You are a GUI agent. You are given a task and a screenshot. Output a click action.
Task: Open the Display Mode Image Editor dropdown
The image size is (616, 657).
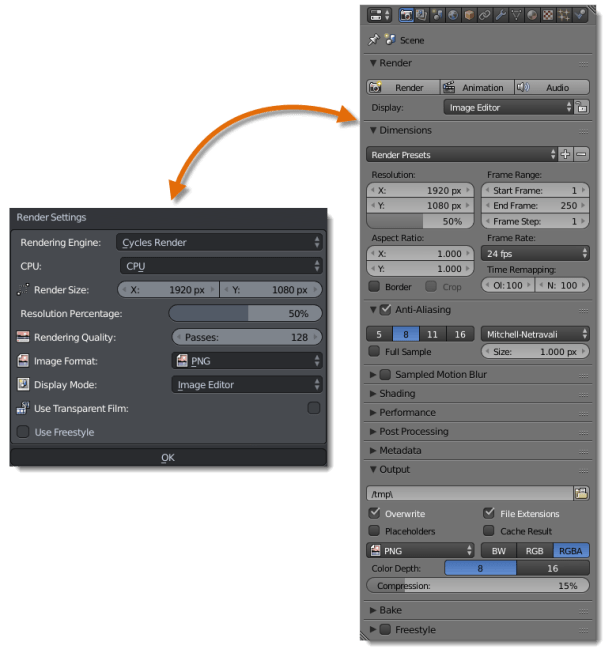click(x=247, y=384)
